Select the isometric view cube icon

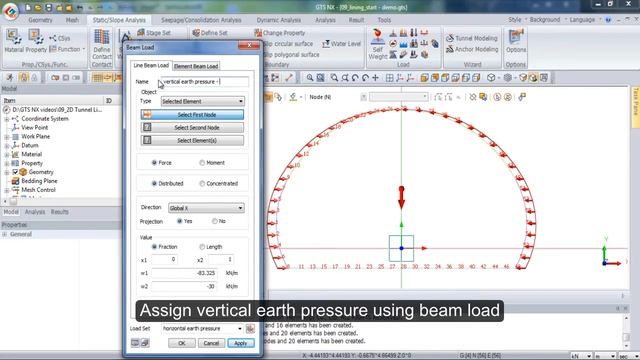[x=491, y=77]
